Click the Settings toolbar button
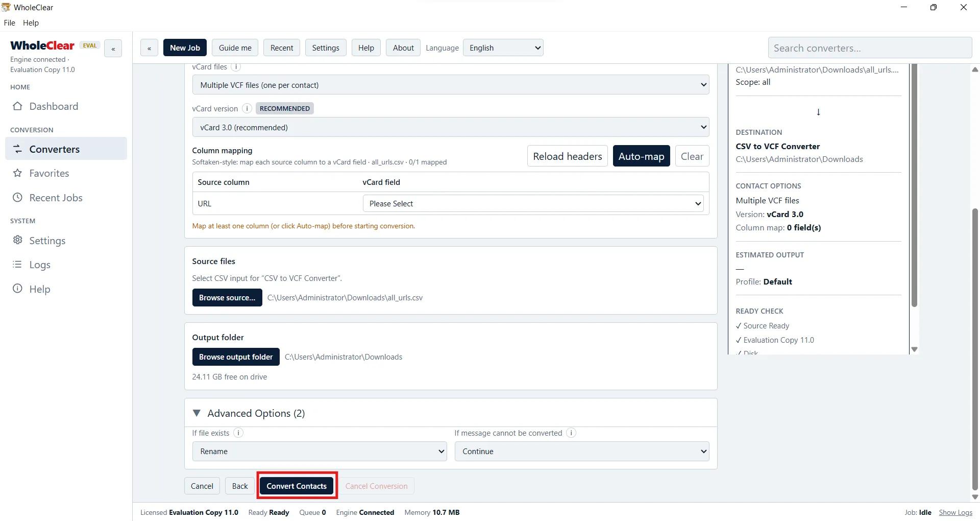This screenshot has width=980, height=521. pyautogui.click(x=326, y=48)
